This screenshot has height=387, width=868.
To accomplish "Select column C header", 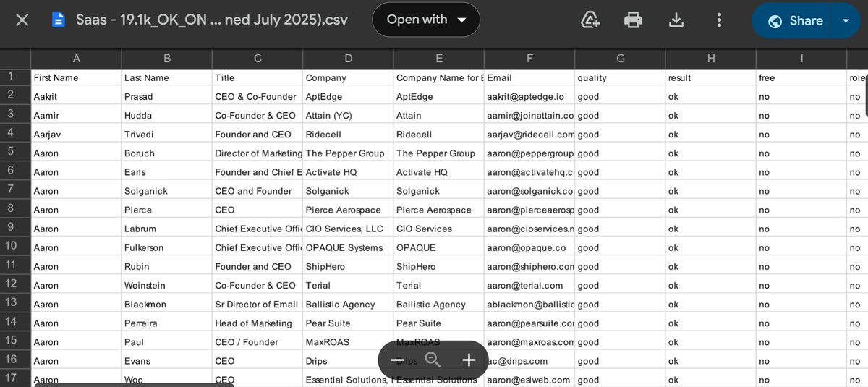I will [x=258, y=59].
